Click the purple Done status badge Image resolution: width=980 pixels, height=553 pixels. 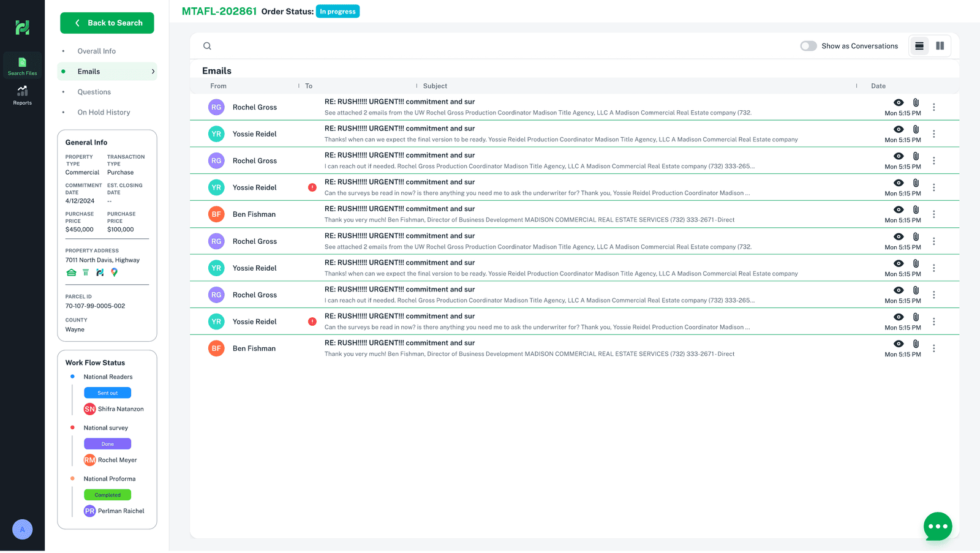click(107, 444)
